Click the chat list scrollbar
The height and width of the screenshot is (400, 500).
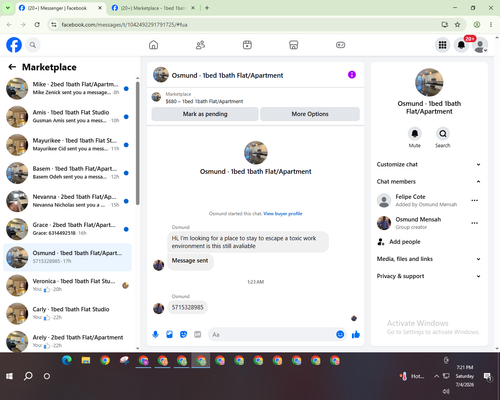[x=137, y=143]
